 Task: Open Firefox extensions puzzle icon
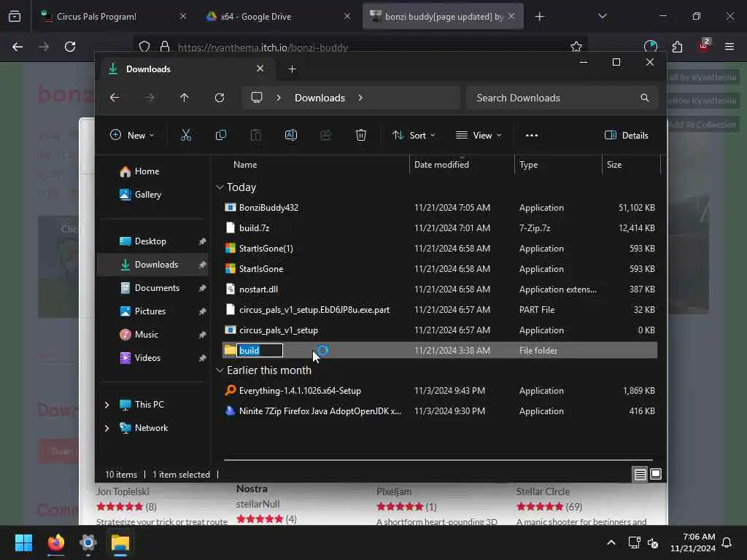tap(677, 47)
